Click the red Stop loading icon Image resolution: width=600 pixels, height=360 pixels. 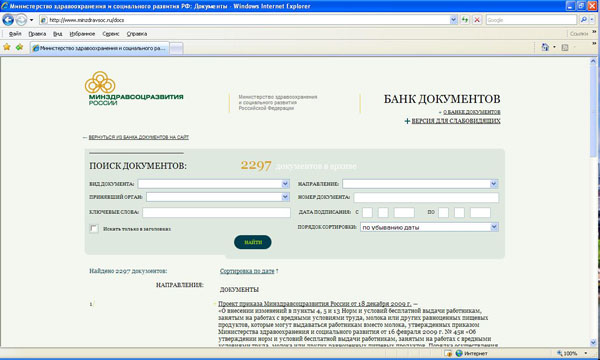(477, 20)
